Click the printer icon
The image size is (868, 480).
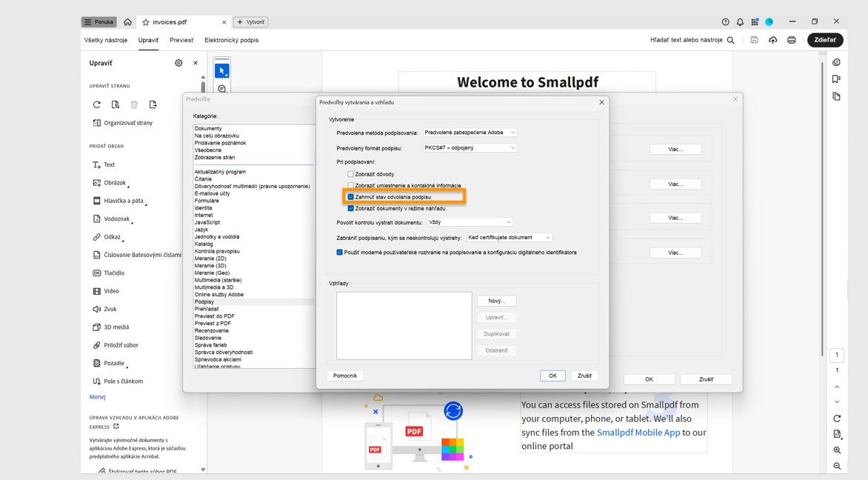(x=792, y=40)
